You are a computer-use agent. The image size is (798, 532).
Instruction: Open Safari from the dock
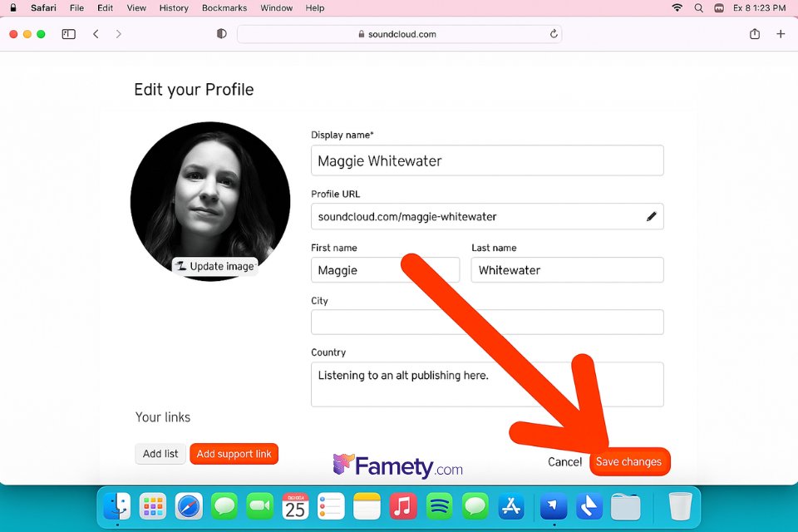tap(189, 506)
